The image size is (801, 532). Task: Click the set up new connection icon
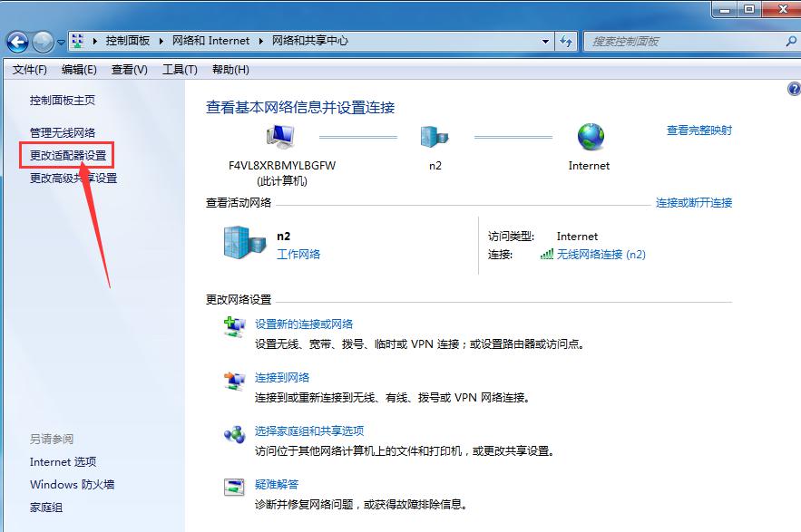234,327
